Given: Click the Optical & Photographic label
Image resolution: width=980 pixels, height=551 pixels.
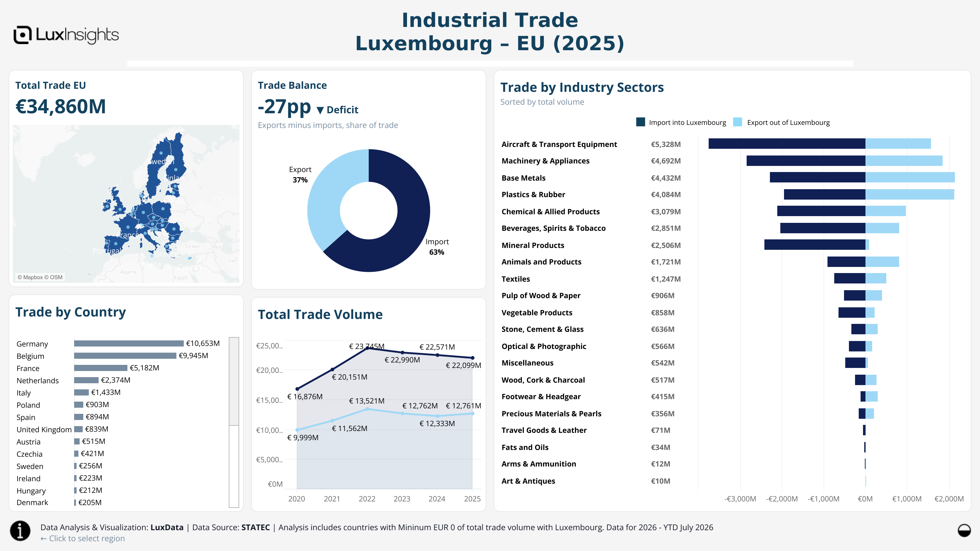Looking at the screenshot, I should pyautogui.click(x=544, y=347).
